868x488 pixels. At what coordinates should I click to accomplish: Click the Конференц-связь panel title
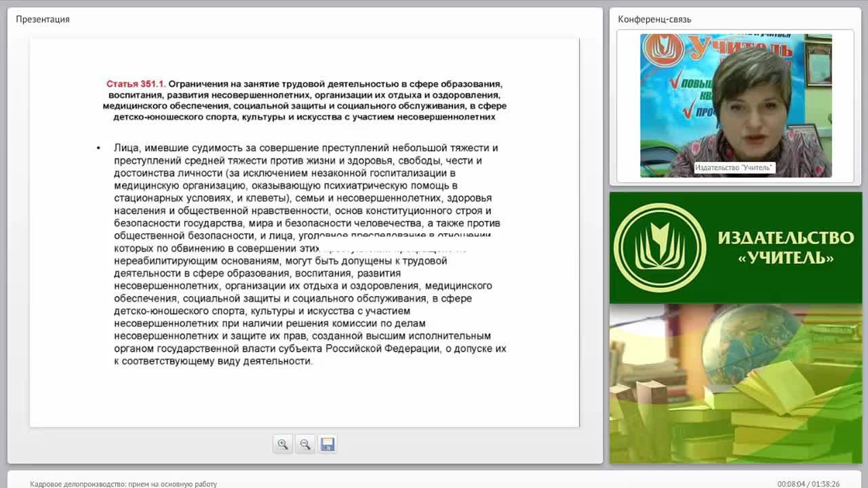click(654, 19)
